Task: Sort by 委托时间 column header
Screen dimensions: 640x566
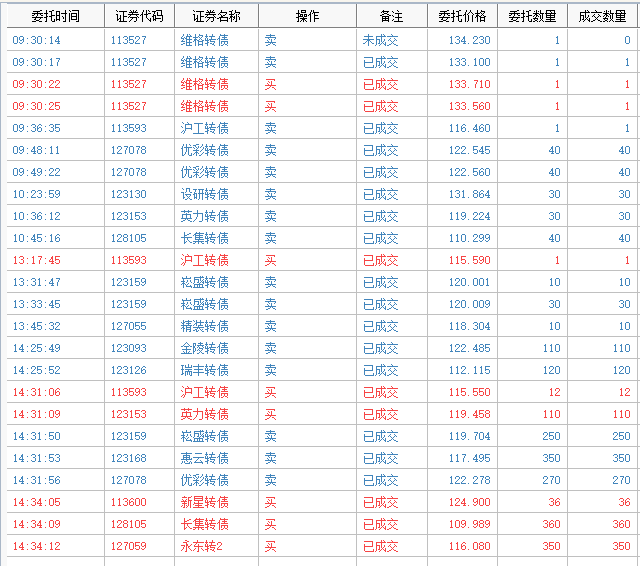Action: click(x=56, y=16)
